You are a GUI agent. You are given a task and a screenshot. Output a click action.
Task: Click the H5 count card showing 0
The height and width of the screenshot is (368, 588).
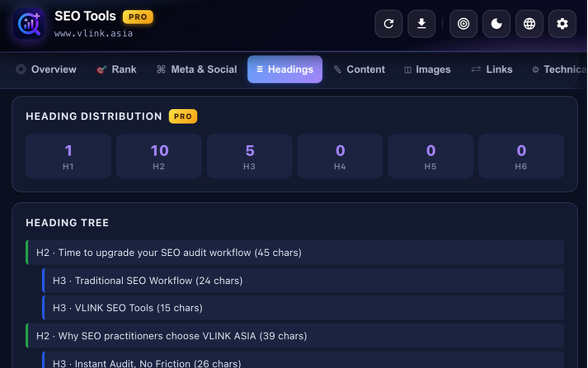(430, 156)
